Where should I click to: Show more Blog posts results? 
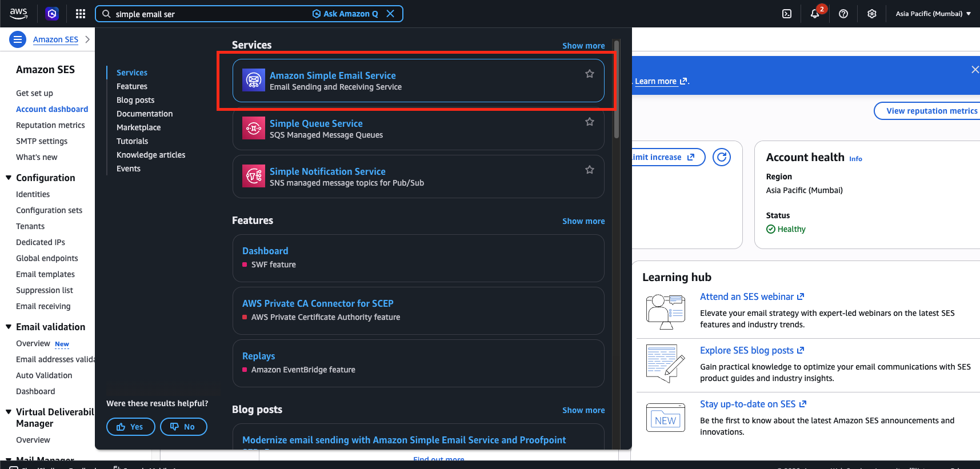583,410
